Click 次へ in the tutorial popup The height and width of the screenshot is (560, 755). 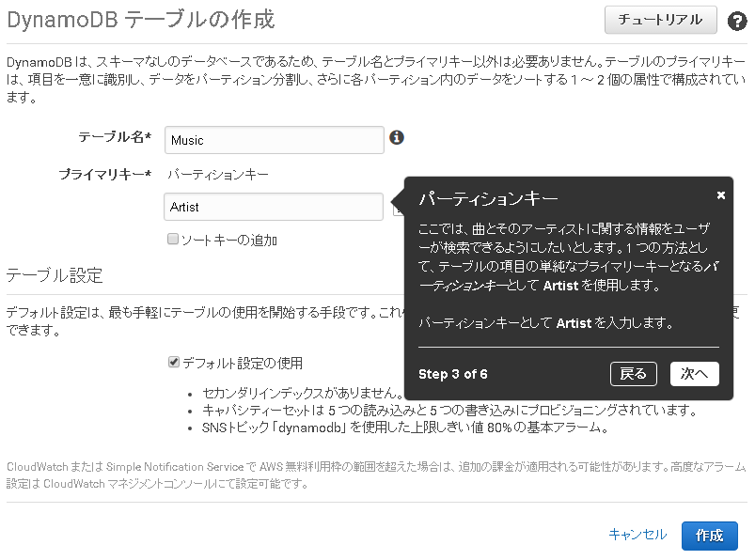[694, 374]
